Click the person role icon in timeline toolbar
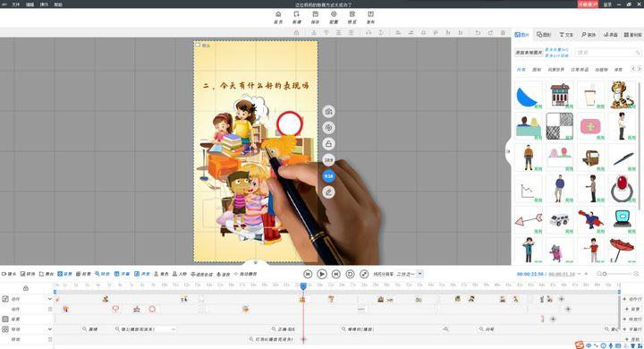The image size is (644, 349). click(161, 274)
